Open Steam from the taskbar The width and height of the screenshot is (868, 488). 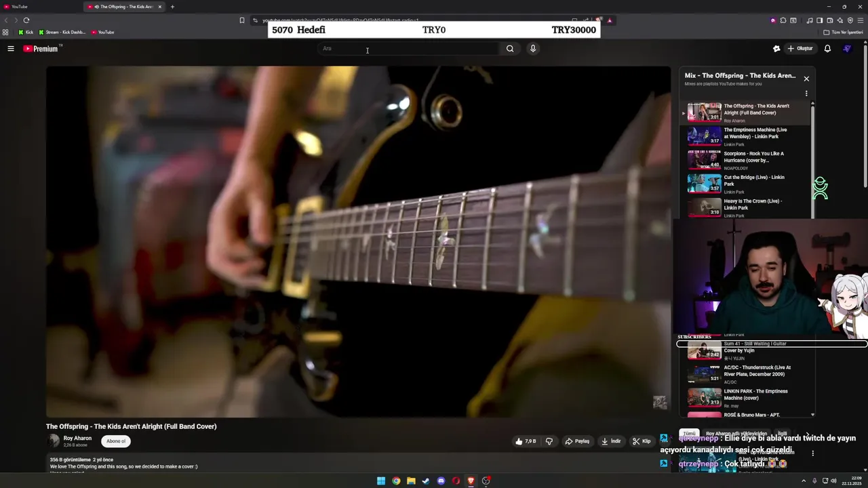click(x=426, y=481)
